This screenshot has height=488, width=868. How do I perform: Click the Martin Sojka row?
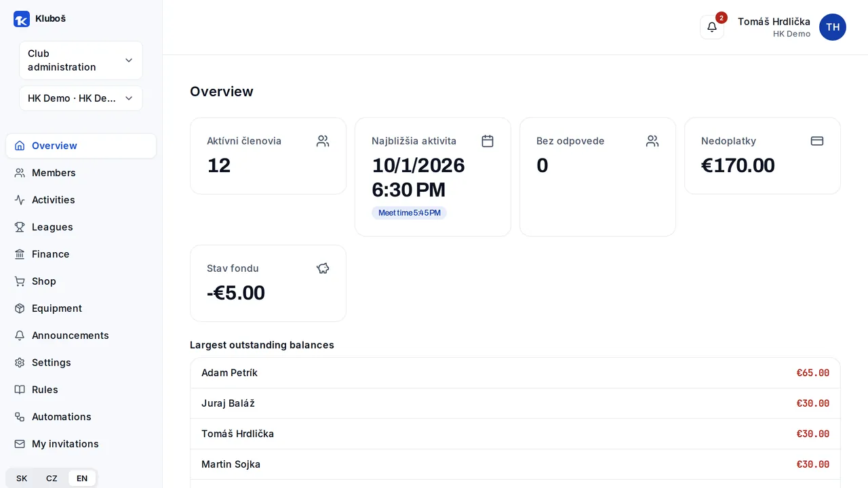tap(515, 464)
